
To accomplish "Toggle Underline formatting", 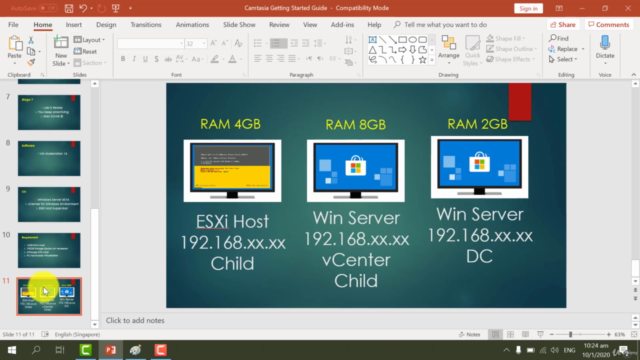I will click(145, 59).
